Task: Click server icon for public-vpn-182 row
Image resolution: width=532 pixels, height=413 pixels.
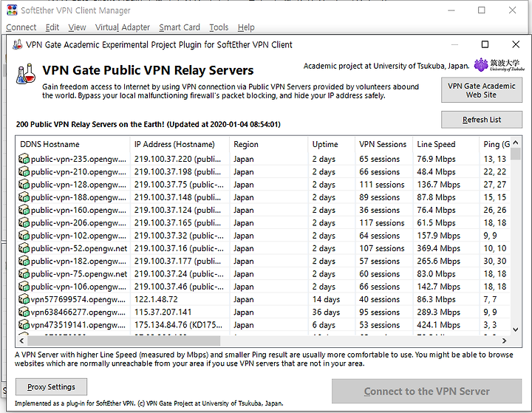Action: pos(24,261)
